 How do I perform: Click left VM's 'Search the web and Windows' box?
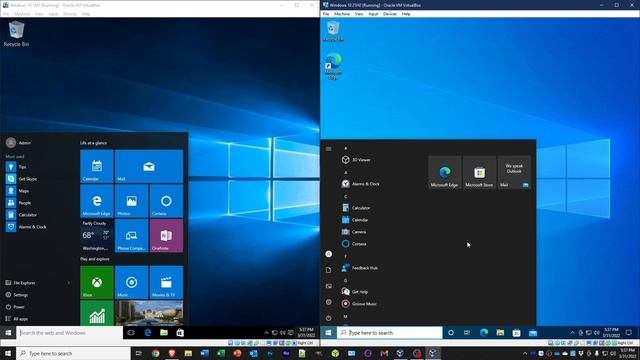point(69,333)
